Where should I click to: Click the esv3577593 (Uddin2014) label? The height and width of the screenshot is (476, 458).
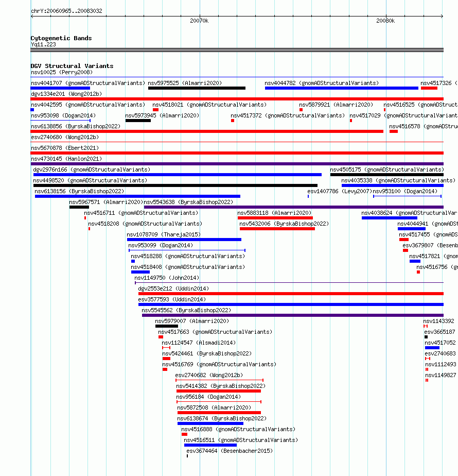(x=172, y=300)
